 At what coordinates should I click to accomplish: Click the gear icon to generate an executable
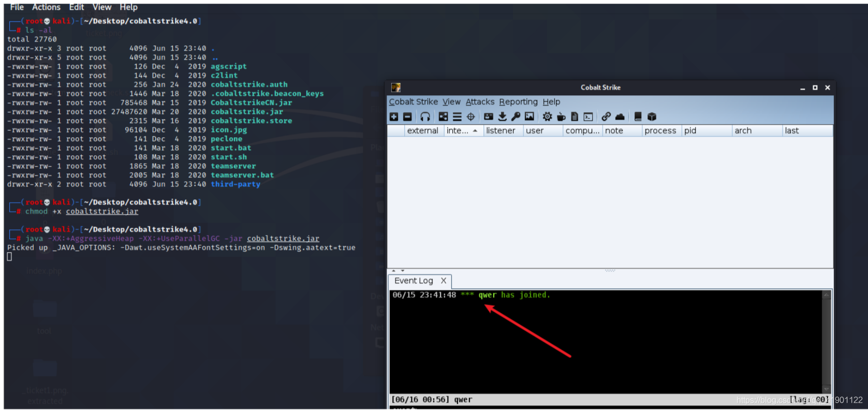(547, 117)
